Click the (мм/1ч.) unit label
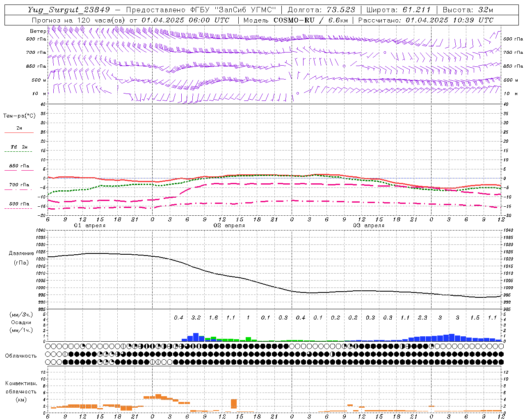 21,330
